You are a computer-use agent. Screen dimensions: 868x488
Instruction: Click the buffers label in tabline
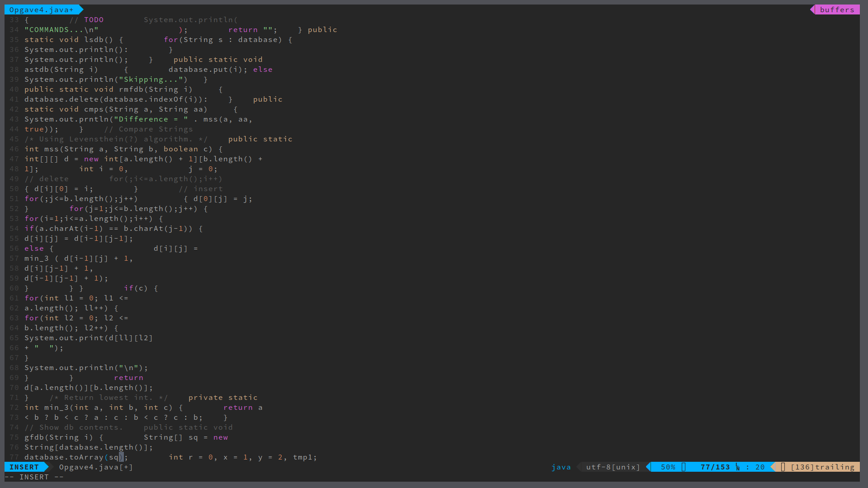[x=837, y=9]
